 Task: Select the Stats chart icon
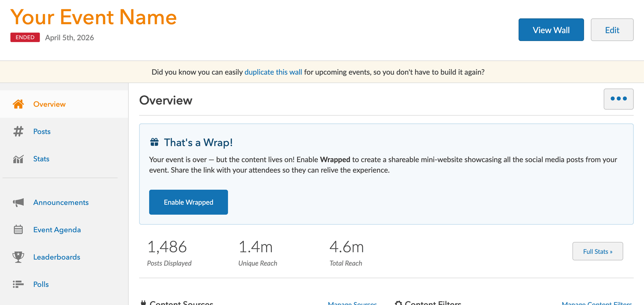point(18,159)
